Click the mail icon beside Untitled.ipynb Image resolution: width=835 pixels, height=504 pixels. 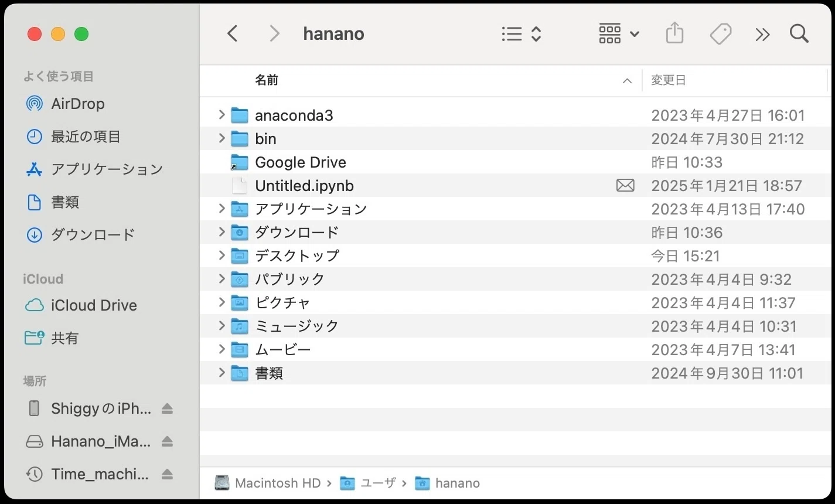pos(625,186)
